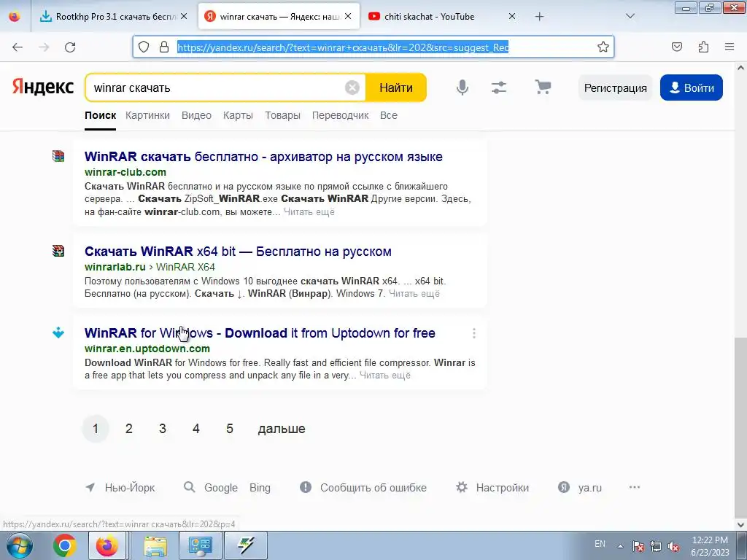Reload the page with the refresh icon

70,47
